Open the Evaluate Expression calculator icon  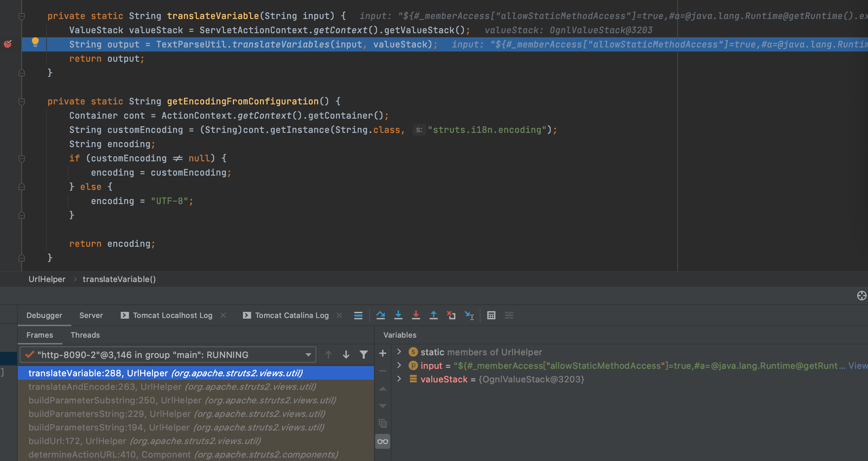[491, 315]
